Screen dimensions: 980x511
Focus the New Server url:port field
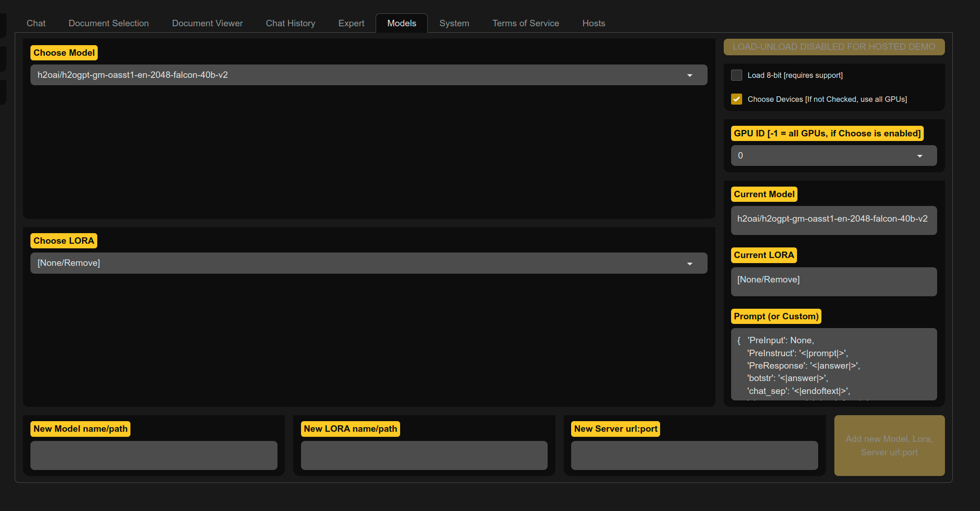[694, 455]
